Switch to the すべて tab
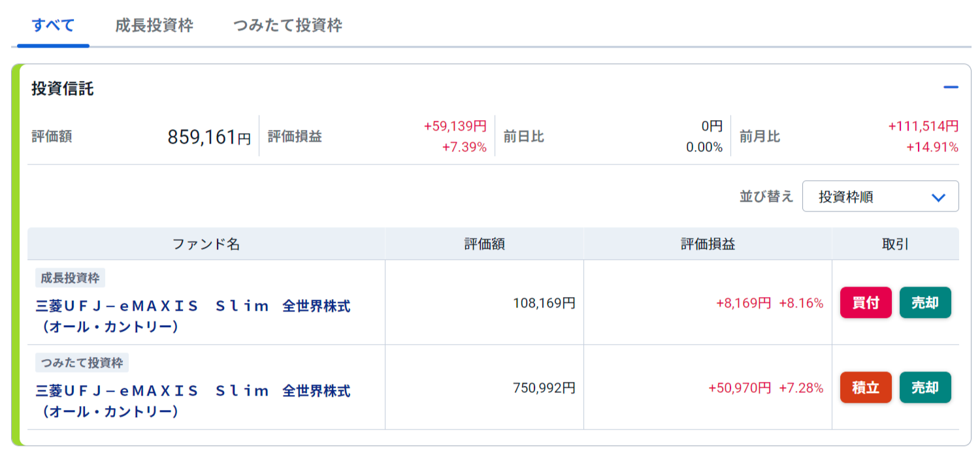The height and width of the screenshot is (457, 980). (53, 26)
